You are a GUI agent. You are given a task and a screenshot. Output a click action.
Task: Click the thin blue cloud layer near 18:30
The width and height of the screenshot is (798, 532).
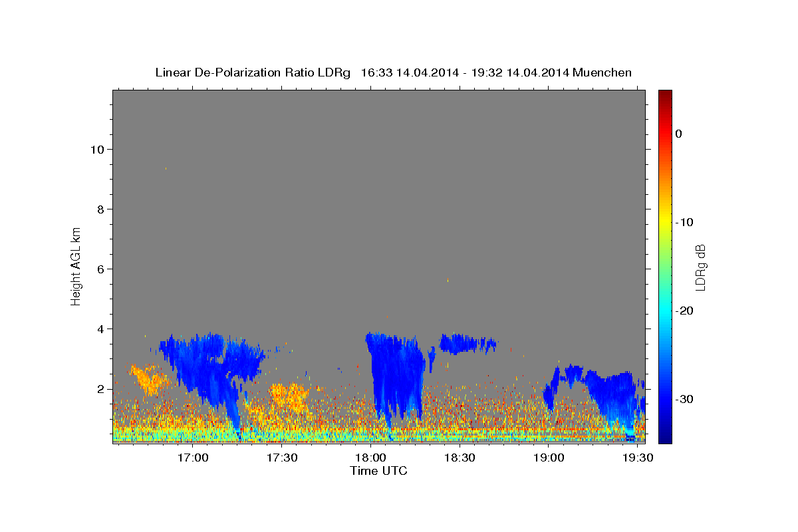(x=467, y=343)
